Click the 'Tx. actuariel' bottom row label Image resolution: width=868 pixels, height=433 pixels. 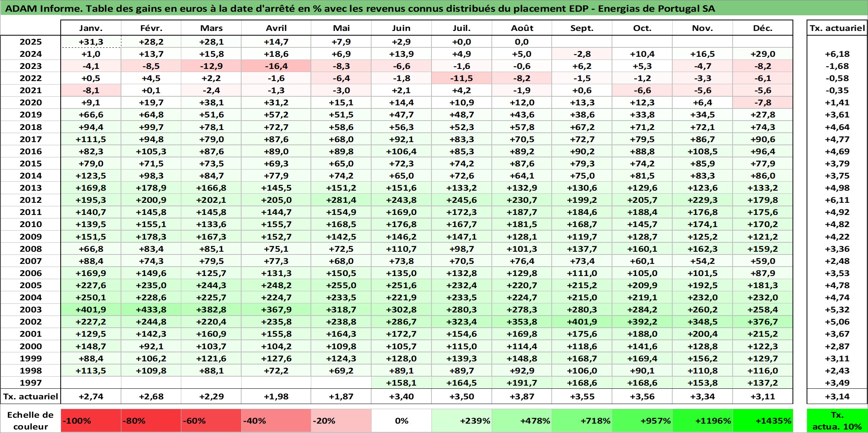(31, 396)
